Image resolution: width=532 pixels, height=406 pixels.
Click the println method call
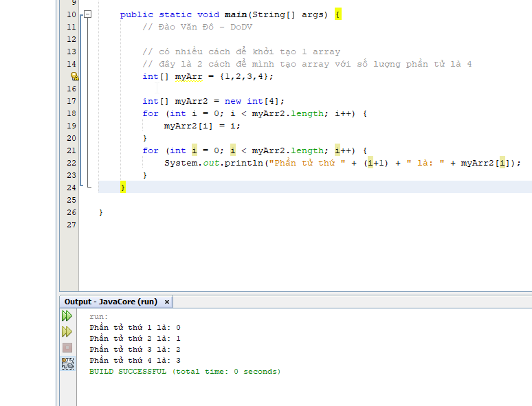244,163
